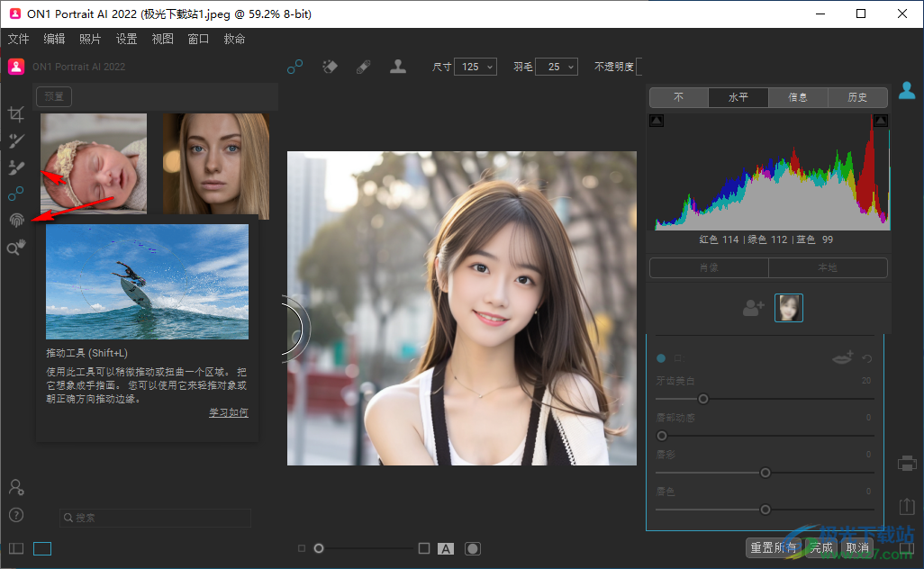
Task: Click the share export icon on right edge
Action: pyautogui.click(x=907, y=505)
